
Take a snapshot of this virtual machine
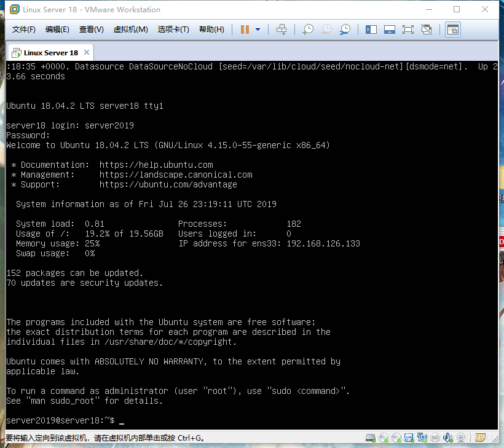[x=308, y=29]
